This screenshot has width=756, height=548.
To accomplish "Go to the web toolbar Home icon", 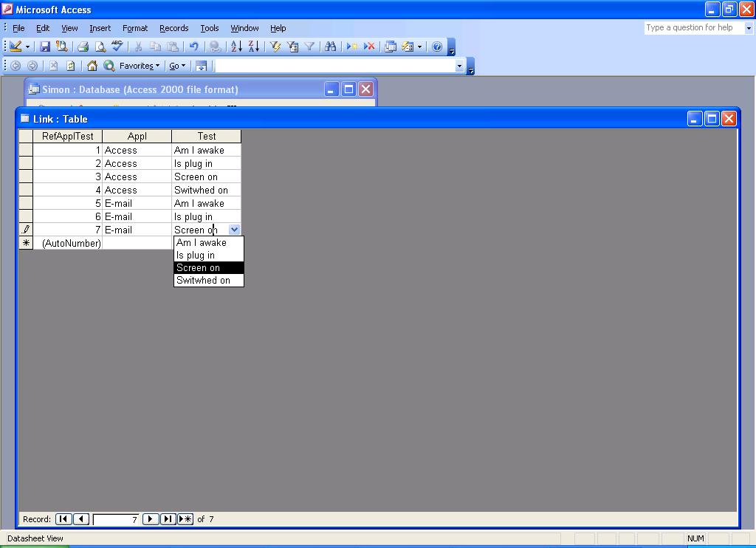I will pos(92,66).
